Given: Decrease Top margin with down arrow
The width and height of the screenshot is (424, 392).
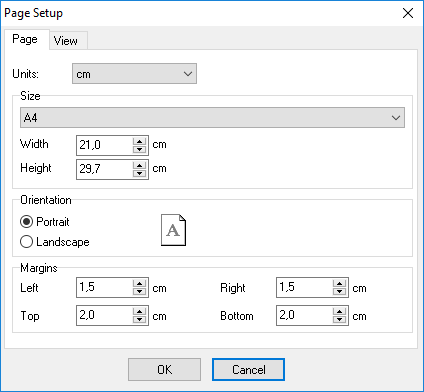Looking at the screenshot, I should click(x=139, y=319).
